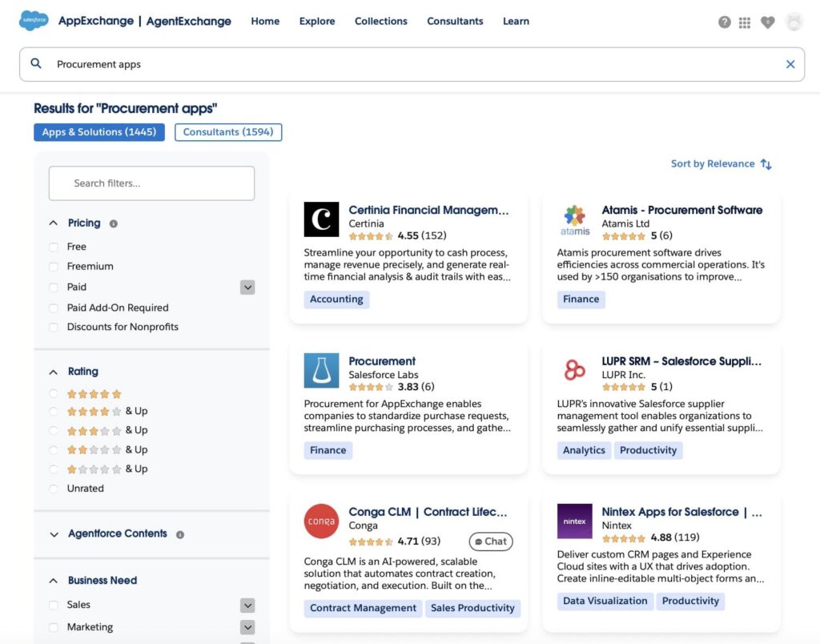Expand the Paid filter options
820x644 pixels.
pos(247,287)
